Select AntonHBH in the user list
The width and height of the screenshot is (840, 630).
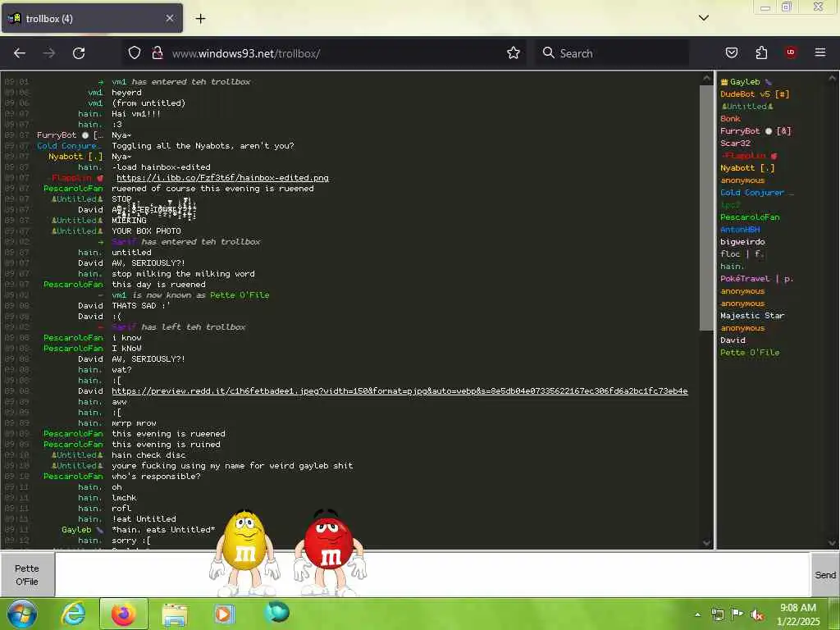point(740,230)
